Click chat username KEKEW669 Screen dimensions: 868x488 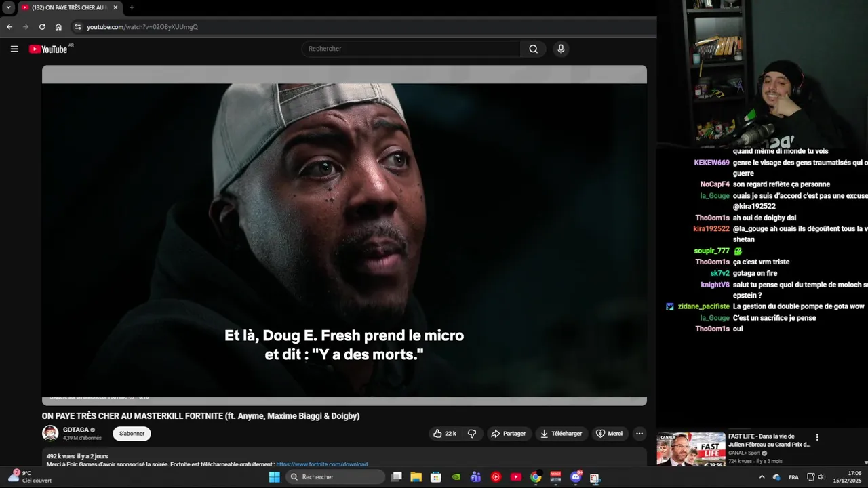pos(711,163)
